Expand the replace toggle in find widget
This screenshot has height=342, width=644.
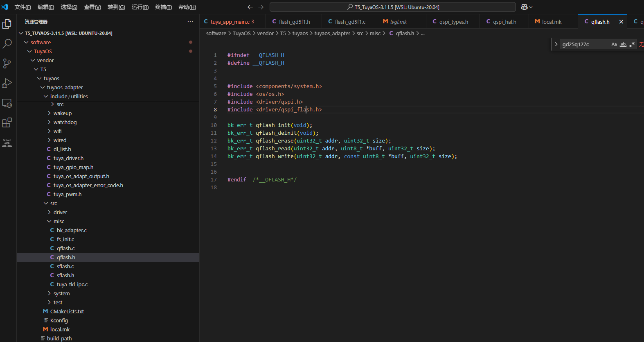coord(556,44)
